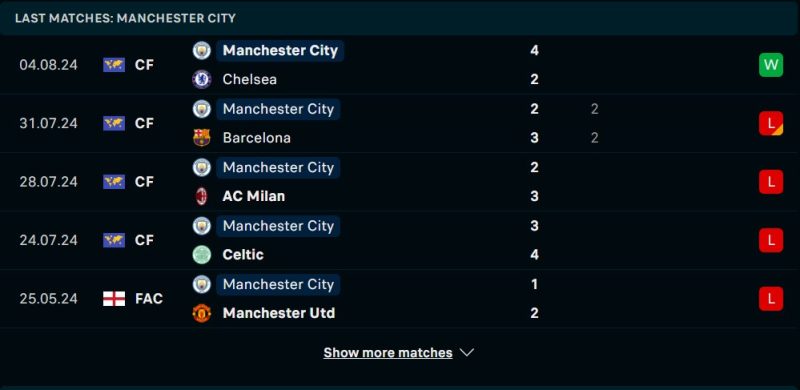Click the Chelsea club crest
The image size is (800, 390).
(202, 79)
